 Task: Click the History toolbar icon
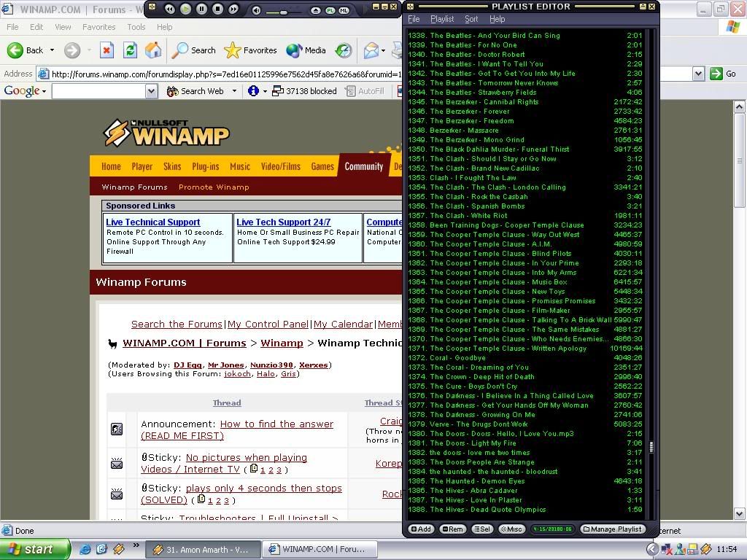click(x=343, y=50)
